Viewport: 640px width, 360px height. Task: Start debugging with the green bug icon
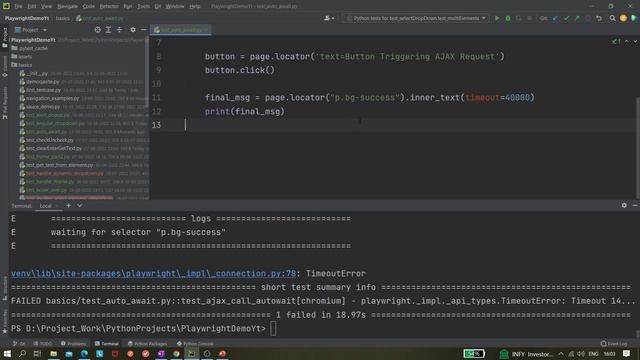(x=508, y=18)
